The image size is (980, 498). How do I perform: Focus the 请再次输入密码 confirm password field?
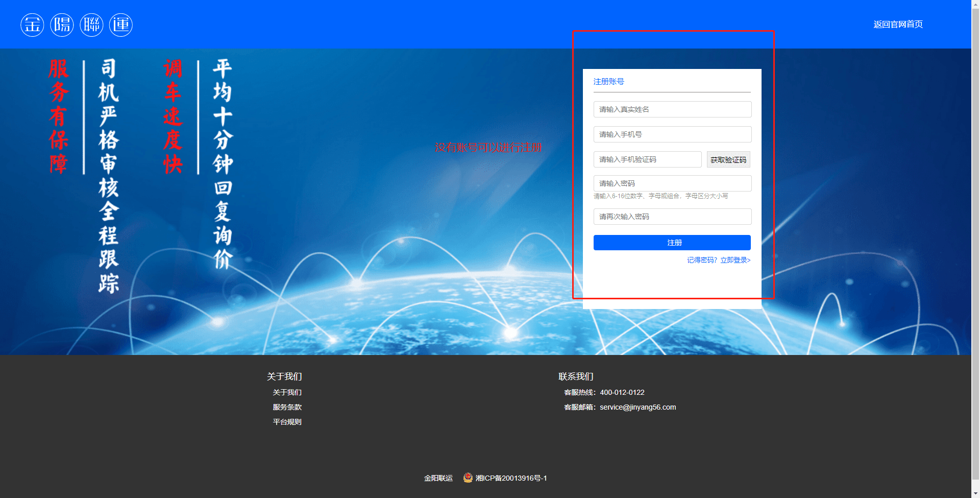(x=672, y=217)
